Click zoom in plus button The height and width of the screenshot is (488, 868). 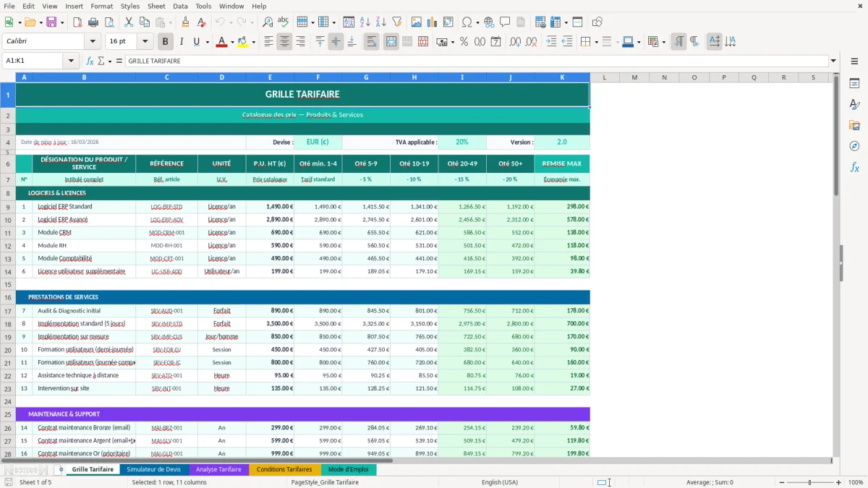coord(840,482)
